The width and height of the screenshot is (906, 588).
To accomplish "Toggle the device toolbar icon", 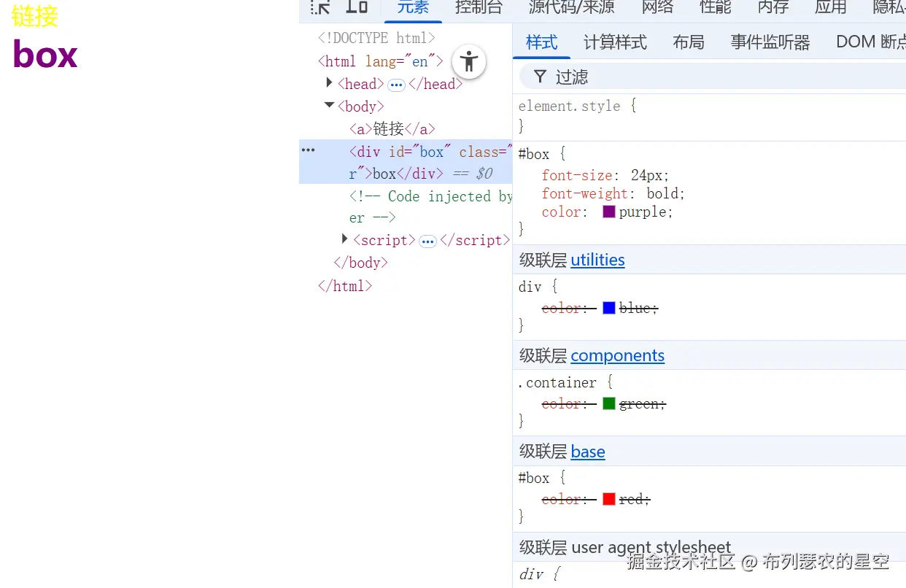I will tap(357, 7).
